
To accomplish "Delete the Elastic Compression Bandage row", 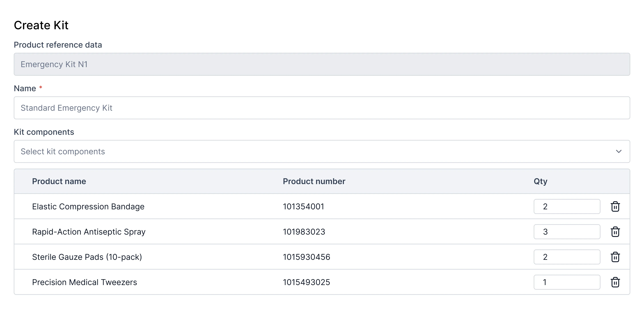I will [615, 207].
